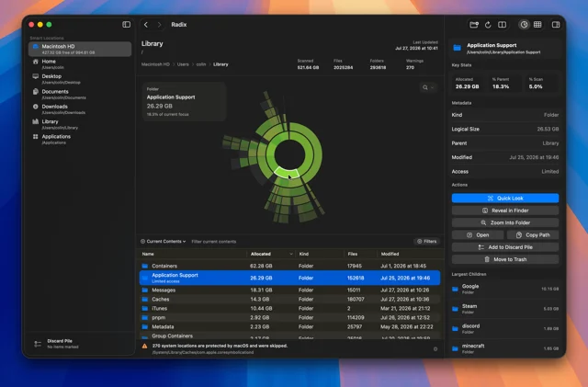This screenshot has height=387, width=588.
Task: Toggle the left sidebar visibility icon
Action: (127, 25)
